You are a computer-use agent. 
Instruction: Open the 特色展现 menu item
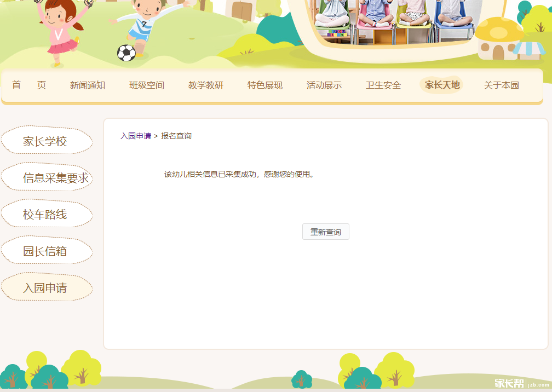[264, 85]
